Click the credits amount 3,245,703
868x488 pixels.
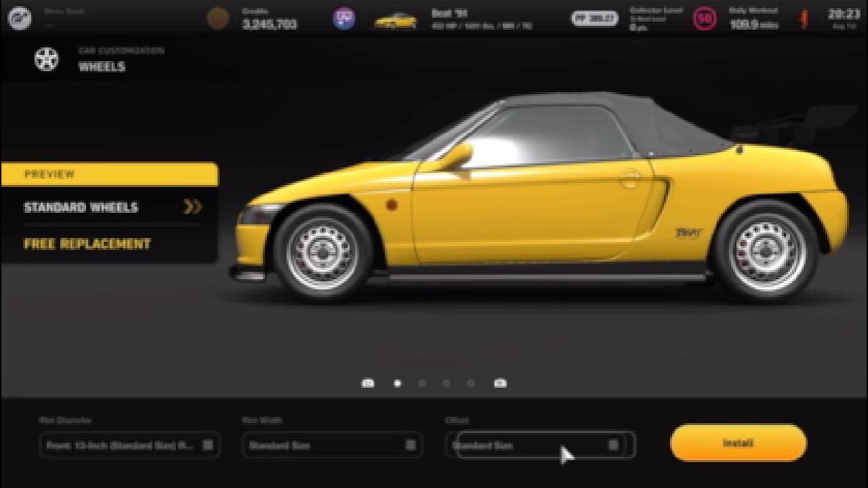tap(270, 25)
